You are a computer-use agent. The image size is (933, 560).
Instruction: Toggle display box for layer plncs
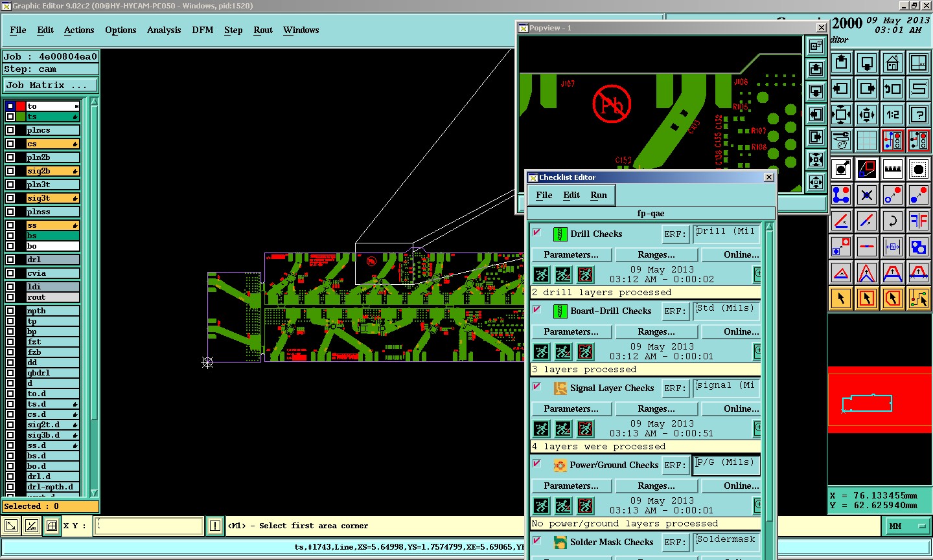coord(10,130)
